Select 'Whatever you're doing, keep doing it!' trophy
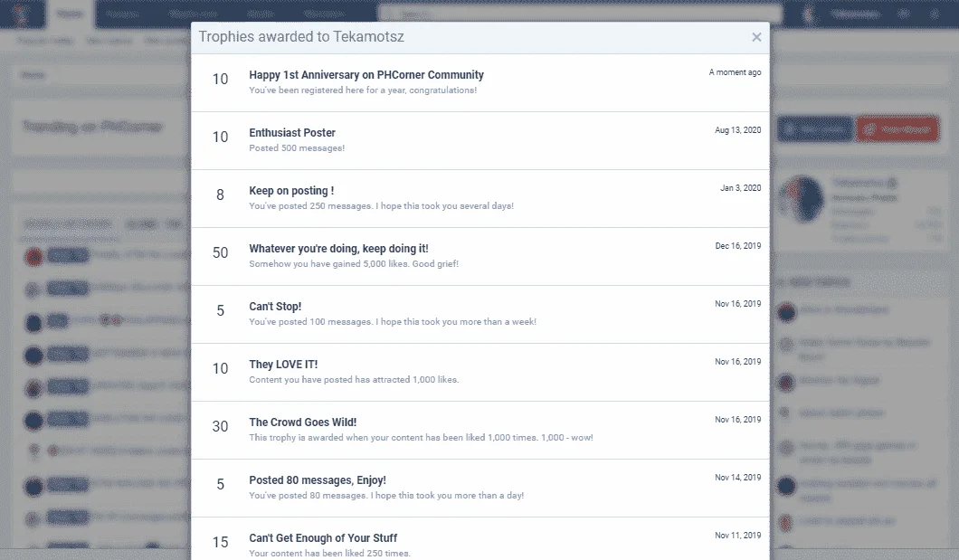The width and height of the screenshot is (959, 560). 339,249
